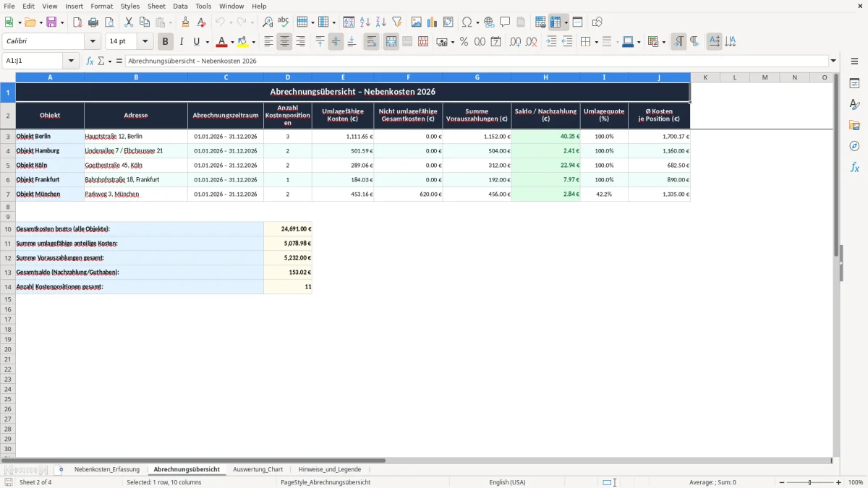868x488 pixels.
Task: Open the Freeze Rows and Columns dropdown
Action: [566, 22]
